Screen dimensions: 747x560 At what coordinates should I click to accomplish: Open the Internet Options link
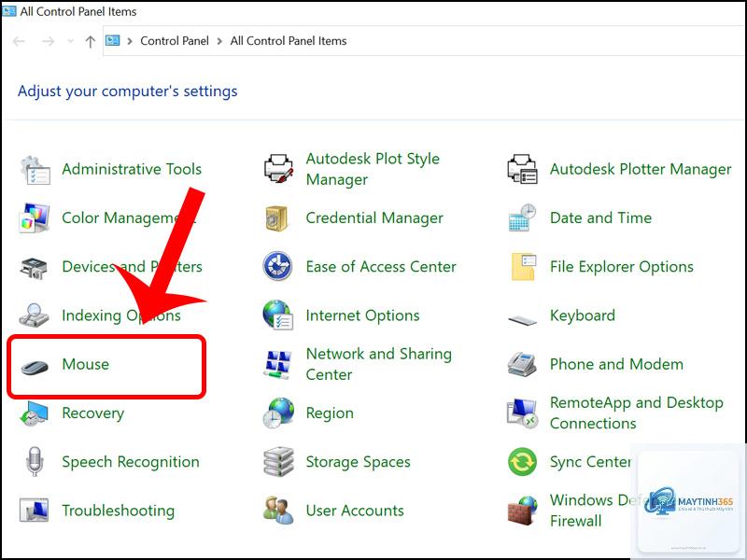click(362, 315)
